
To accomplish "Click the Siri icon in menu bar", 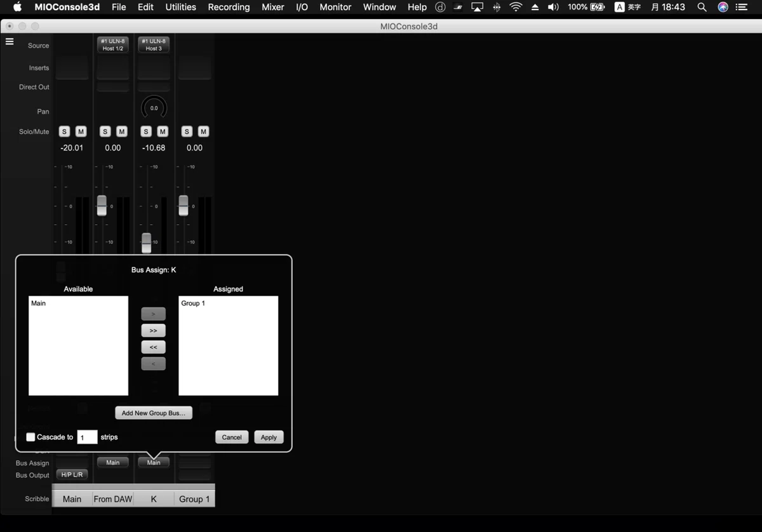I will 723,7.
